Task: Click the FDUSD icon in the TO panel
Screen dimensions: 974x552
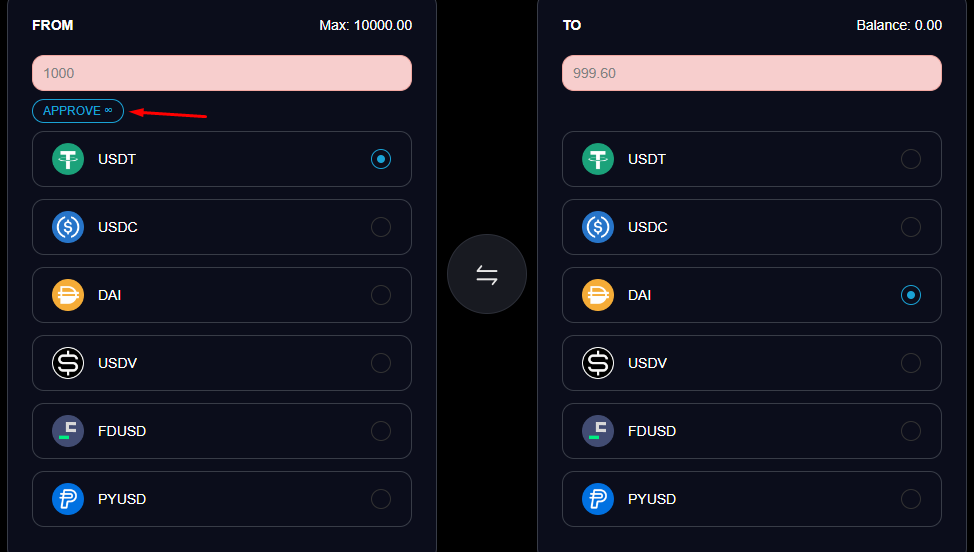Action: tap(598, 431)
